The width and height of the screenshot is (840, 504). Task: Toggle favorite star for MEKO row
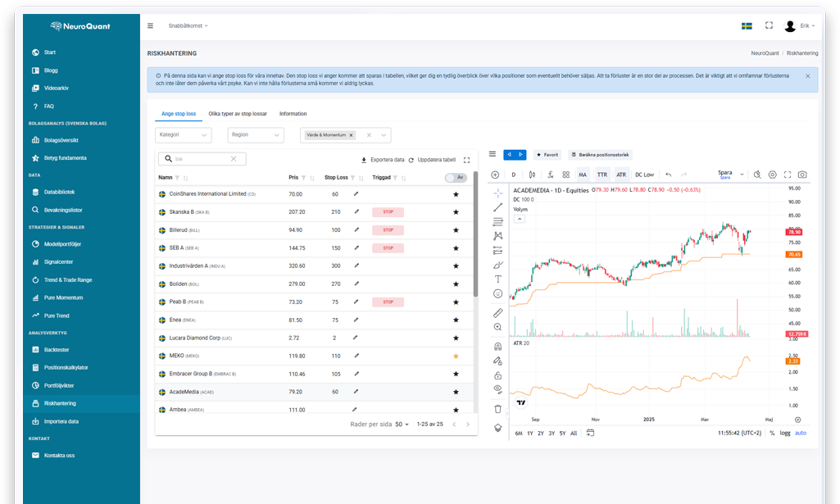(x=456, y=356)
